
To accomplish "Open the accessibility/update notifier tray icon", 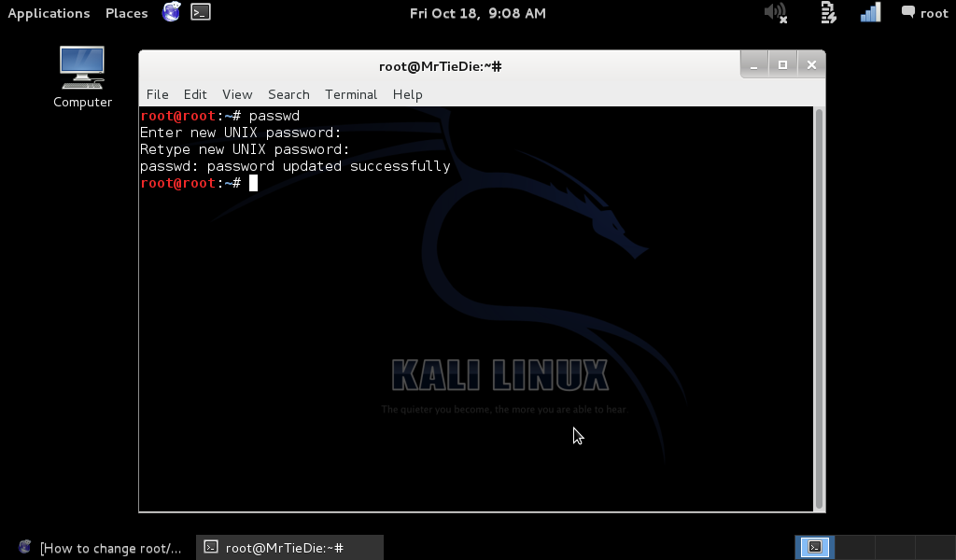I will (828, 12).
